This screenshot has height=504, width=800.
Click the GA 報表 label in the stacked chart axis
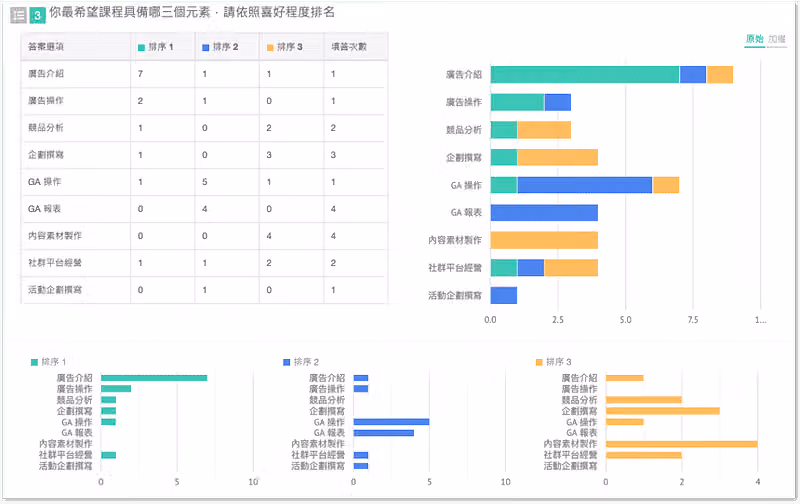click(466, 213)
